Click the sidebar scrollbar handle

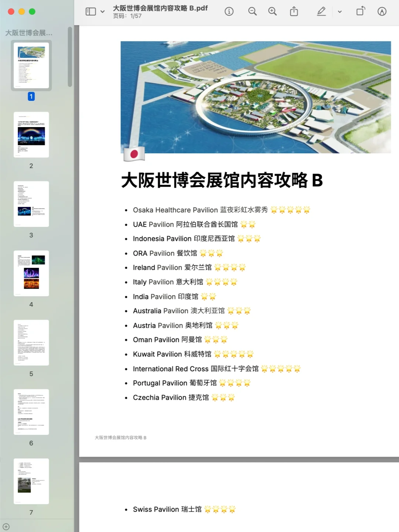coord(70,57)
